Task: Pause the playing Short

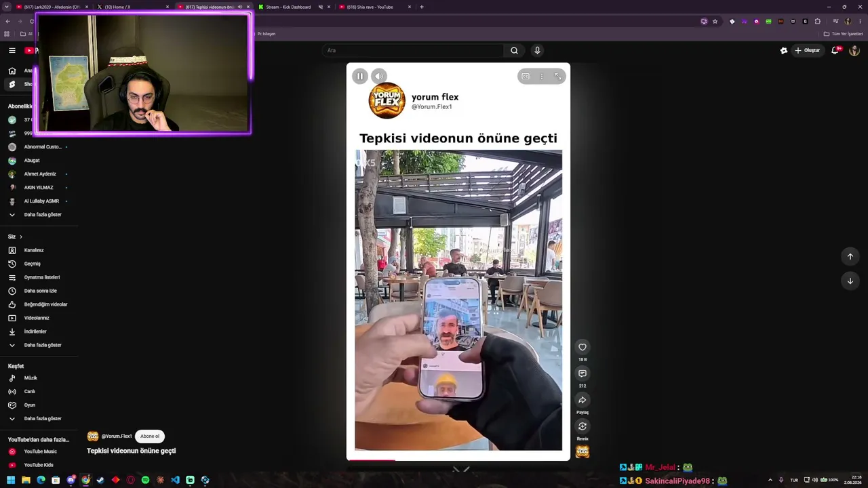Action: [x=360, y=76]
